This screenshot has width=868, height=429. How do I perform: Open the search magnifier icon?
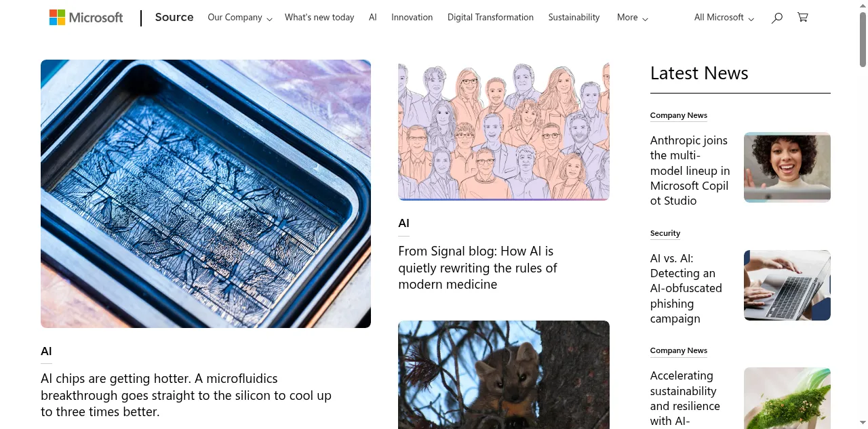point(777,18)
